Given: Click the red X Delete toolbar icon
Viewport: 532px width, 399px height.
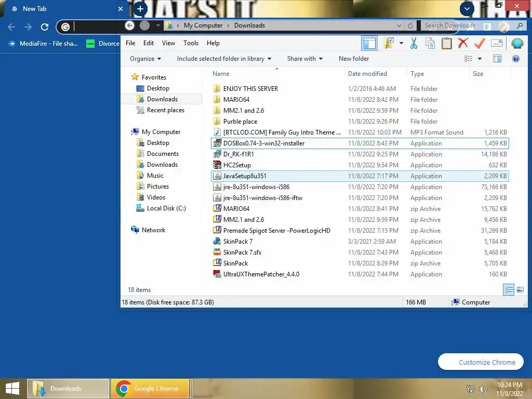Looking at the screenshot, I should pos(463,43).
